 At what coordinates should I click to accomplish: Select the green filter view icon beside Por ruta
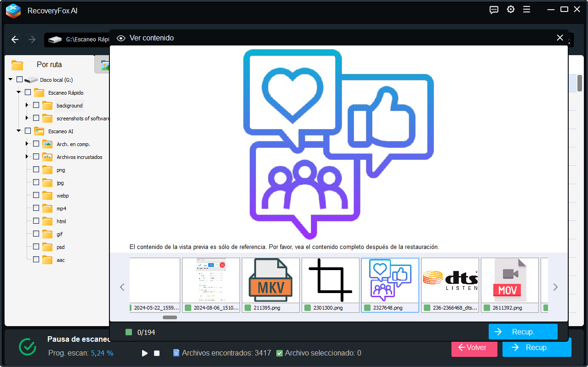[103, 64]
